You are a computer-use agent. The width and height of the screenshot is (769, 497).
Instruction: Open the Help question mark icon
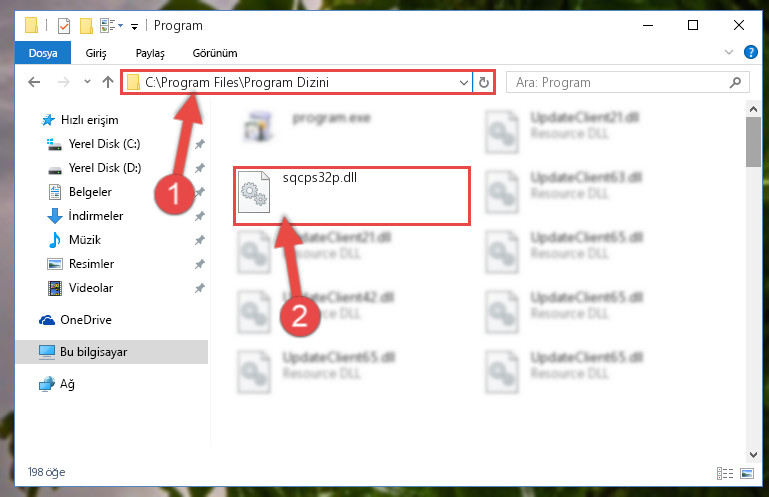(x=750, y=52)
